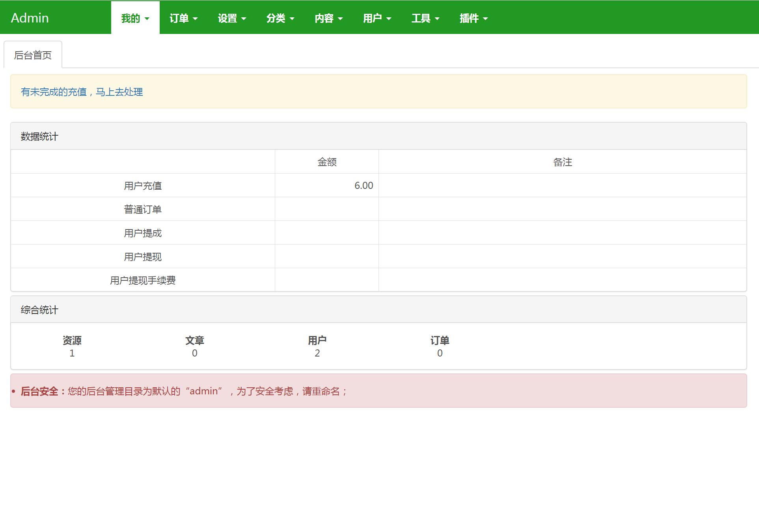Expand the 设置 navigation menu
The height and width of the screenshot is (532, 759).
click(x=232, y=18)
